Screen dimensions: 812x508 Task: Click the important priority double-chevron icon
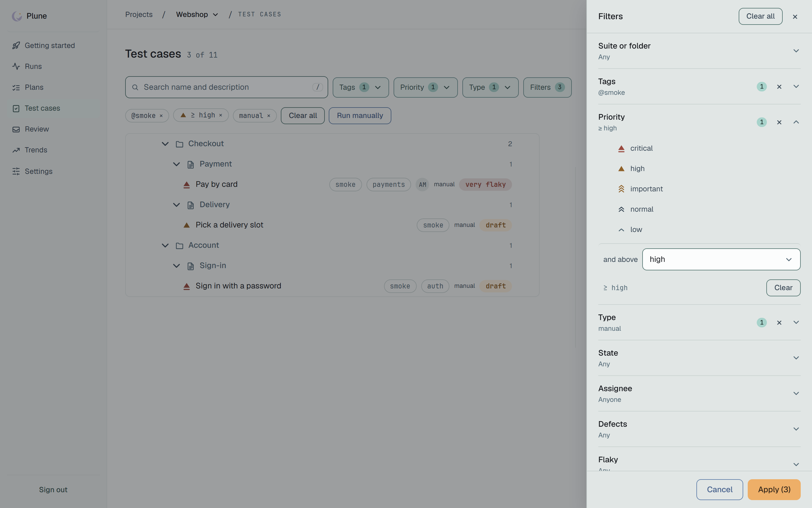click(621, 189)
